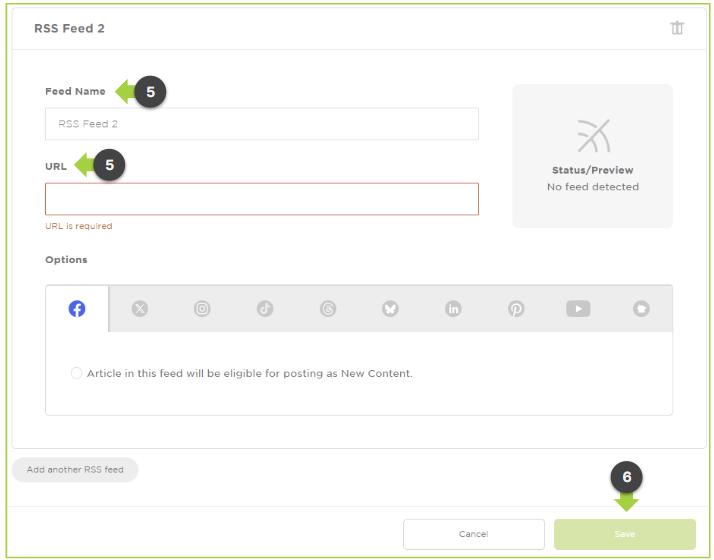Switch to the X (Twitter) tab

(140, 309)
